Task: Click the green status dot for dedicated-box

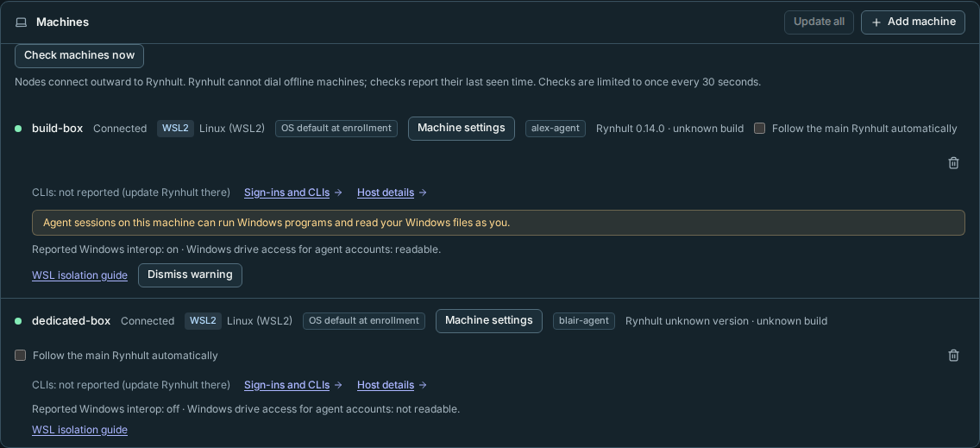Action: tap(18, 321)
